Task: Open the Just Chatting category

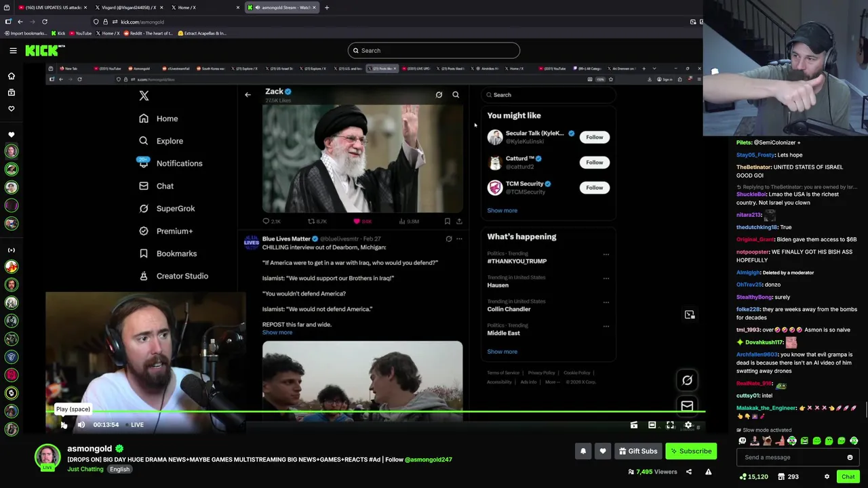Action: click(x=85, y=469)
